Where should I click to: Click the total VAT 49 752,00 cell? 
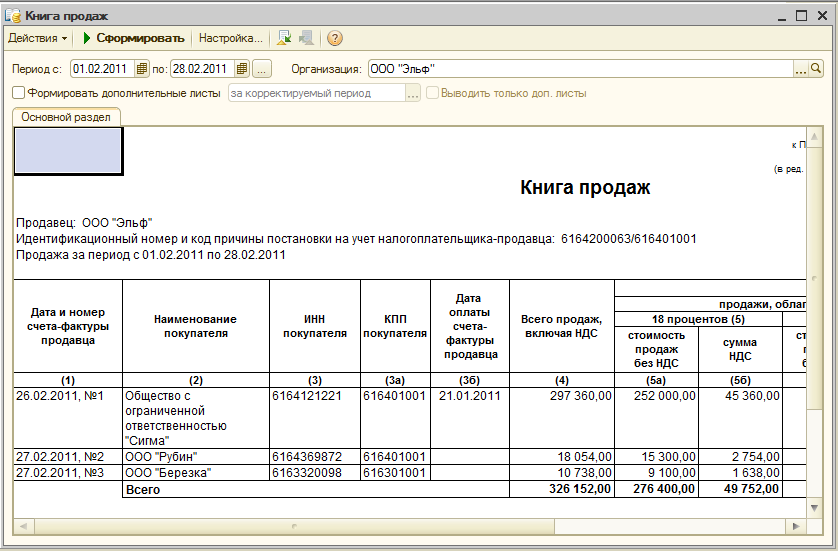(741, 489)
